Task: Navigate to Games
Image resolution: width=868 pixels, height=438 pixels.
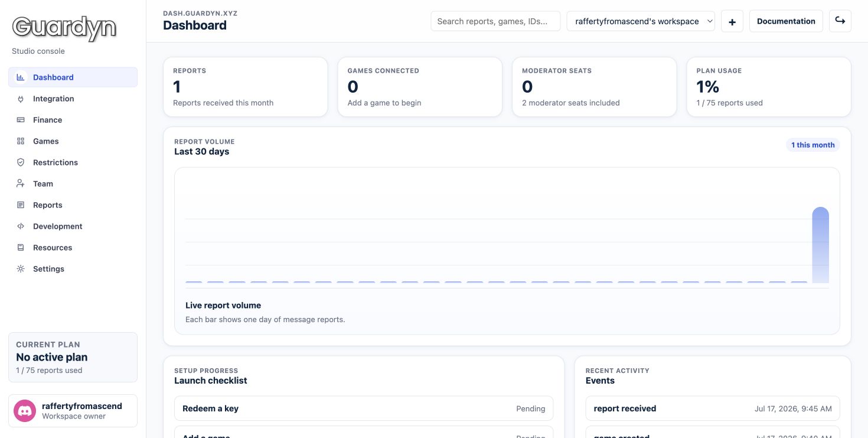Action: [73, 141]
